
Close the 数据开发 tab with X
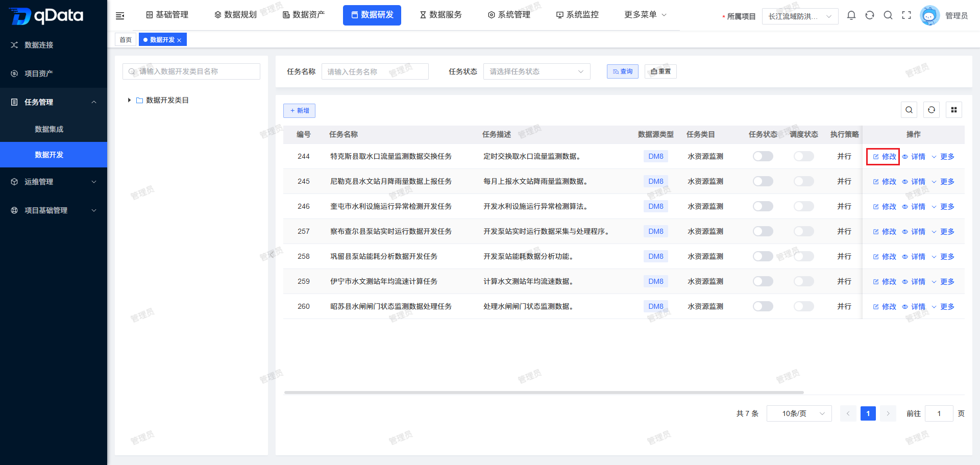click(x=179, y=40)
